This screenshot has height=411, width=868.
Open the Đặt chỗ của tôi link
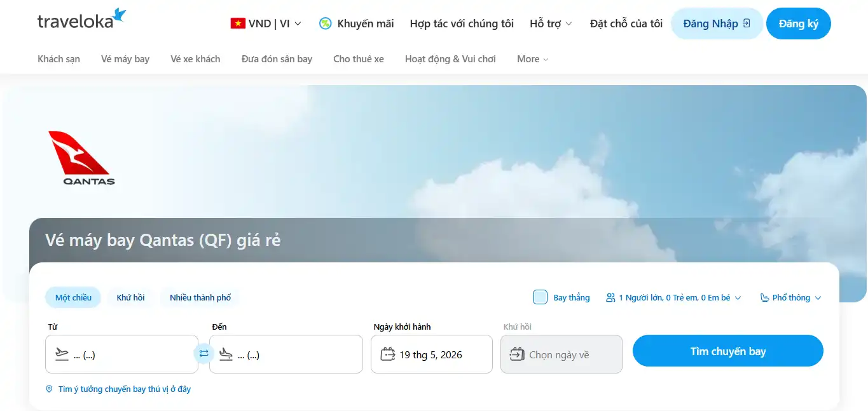click(x=626, y=24)
